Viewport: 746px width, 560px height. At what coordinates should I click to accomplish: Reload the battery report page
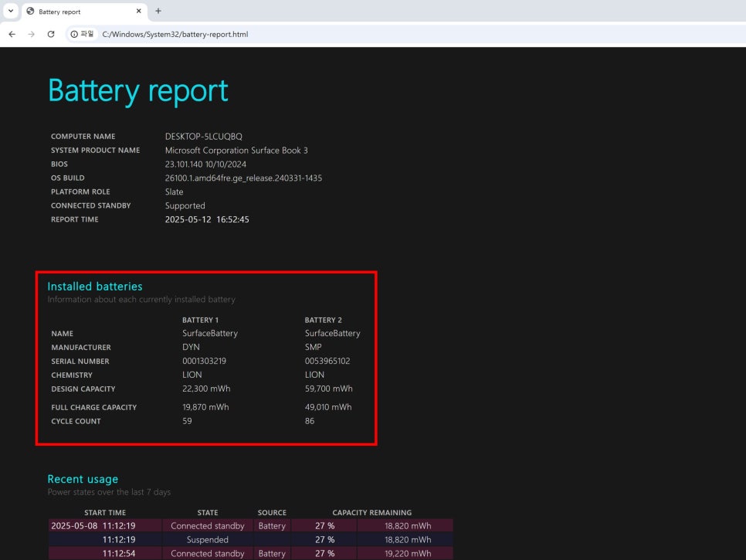51,34
